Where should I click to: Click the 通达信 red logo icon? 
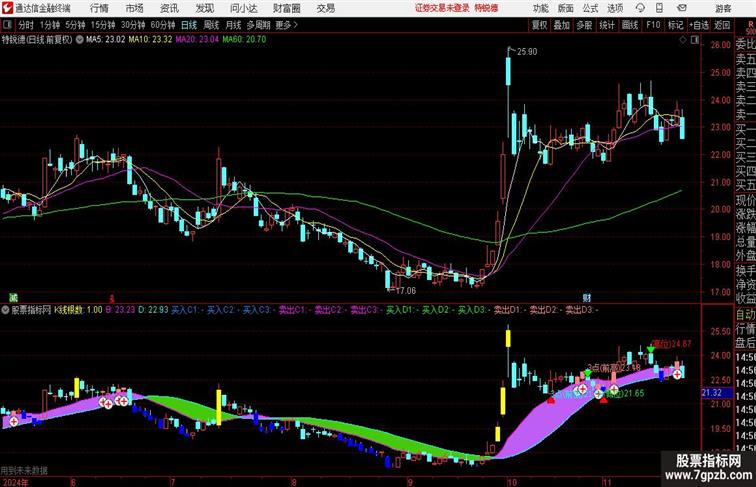coord(7,8)
